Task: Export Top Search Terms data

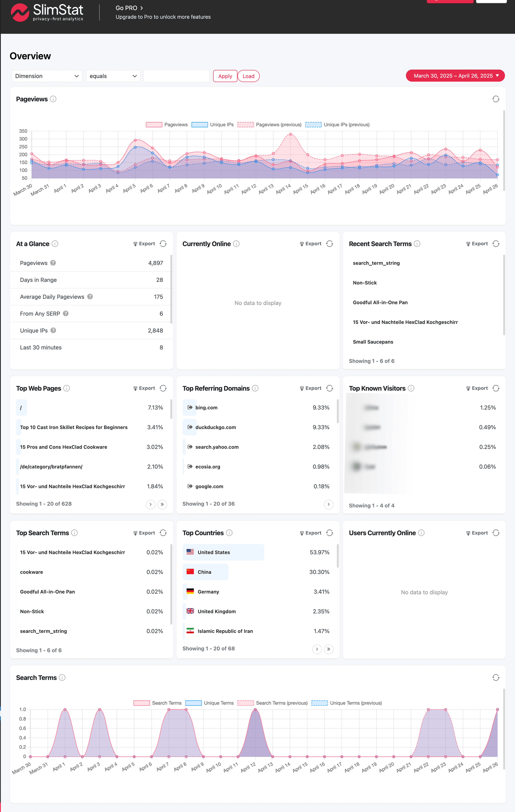Action: click(x=144, y=533)
